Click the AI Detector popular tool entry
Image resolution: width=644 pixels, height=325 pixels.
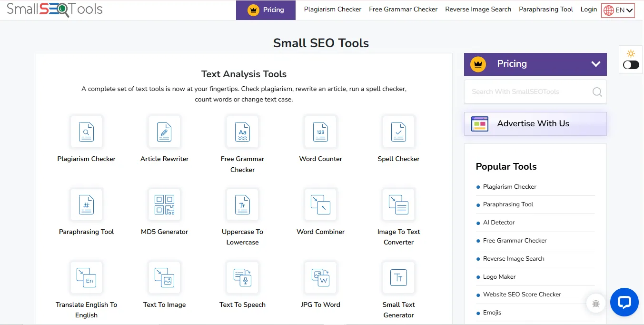click(499, 222)
